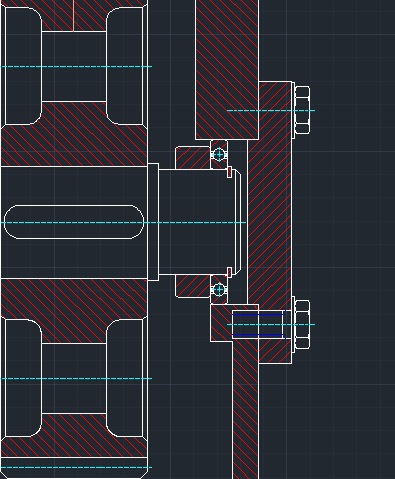
Task: Pick the hatched spacer sleeve above the shaft
Action: point(193,157)
